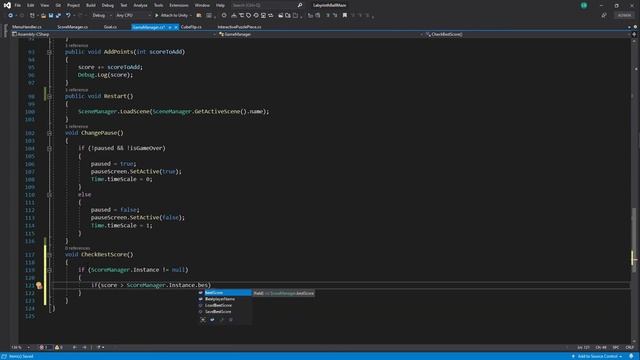Viewport: 640px width, 360px height.
Task: Click the Save All icon
Action: tap(58, 16)
